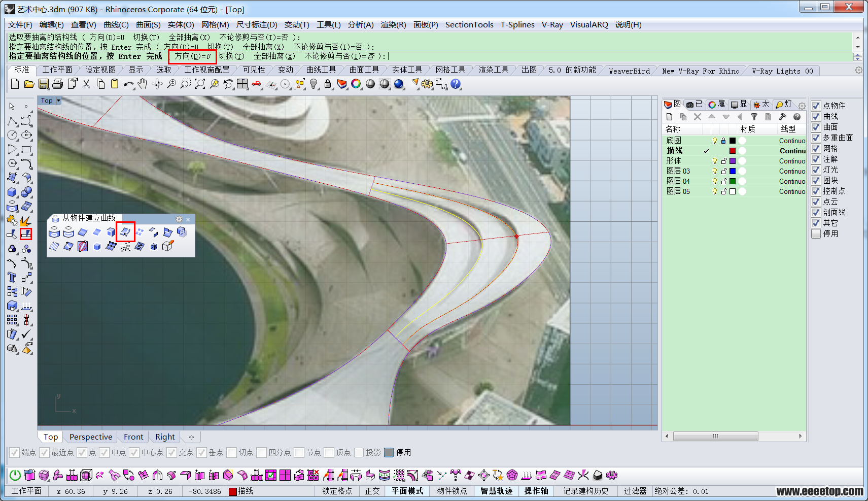
Task: Click the arrow pointer select tool
Action: pyautogui.click(x=12, y=106)
